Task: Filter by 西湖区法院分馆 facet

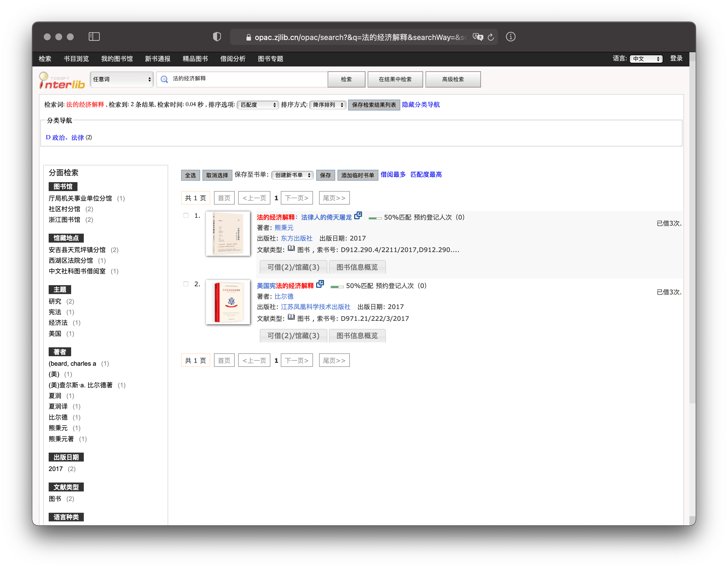Action: click(x=71, y=260)
